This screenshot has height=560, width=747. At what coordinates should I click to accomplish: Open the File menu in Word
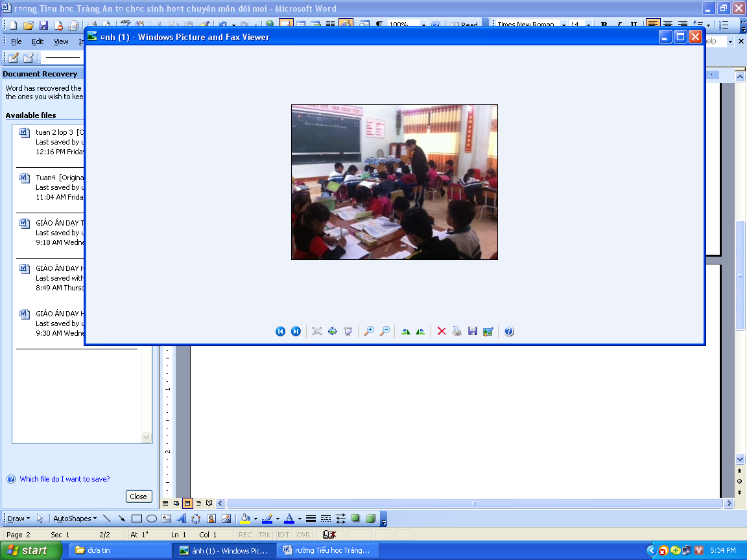(16, 41)
